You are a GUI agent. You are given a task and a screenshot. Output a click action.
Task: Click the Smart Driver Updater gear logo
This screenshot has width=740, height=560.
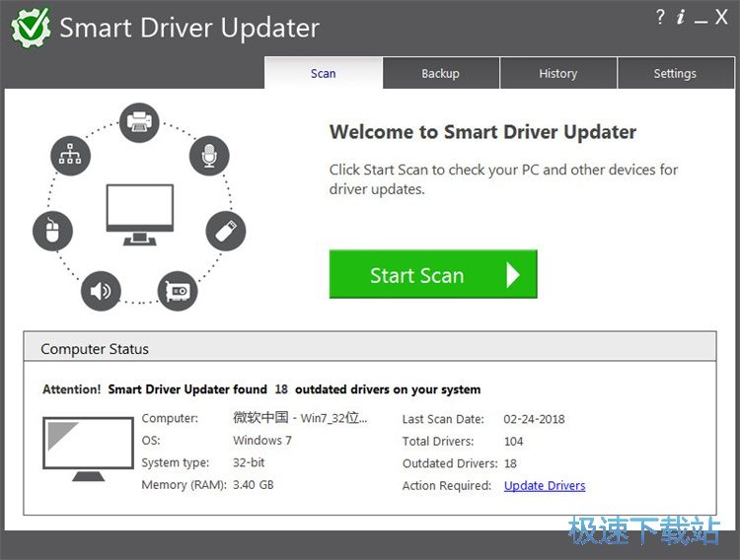[31, 27]
